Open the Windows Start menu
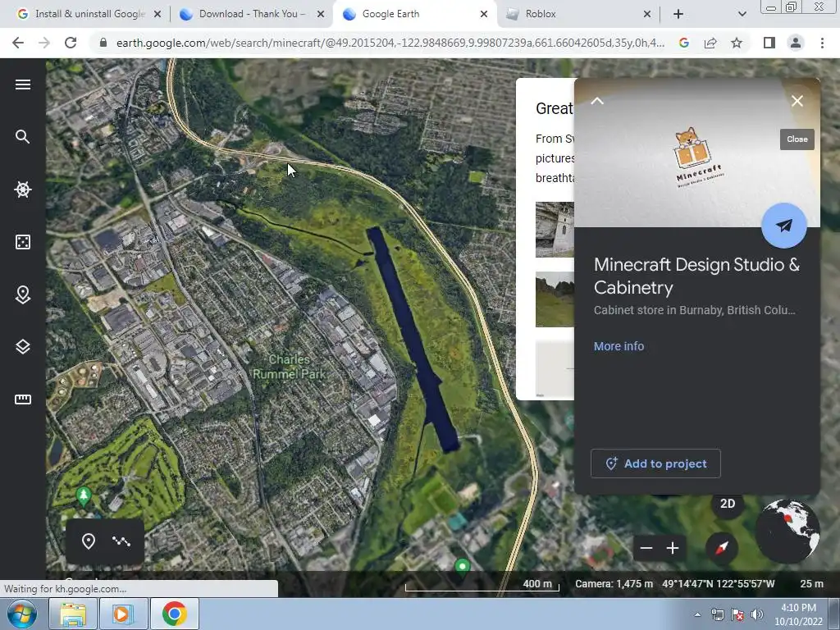This screenshot has width=840, height=630. pos(22,614)
